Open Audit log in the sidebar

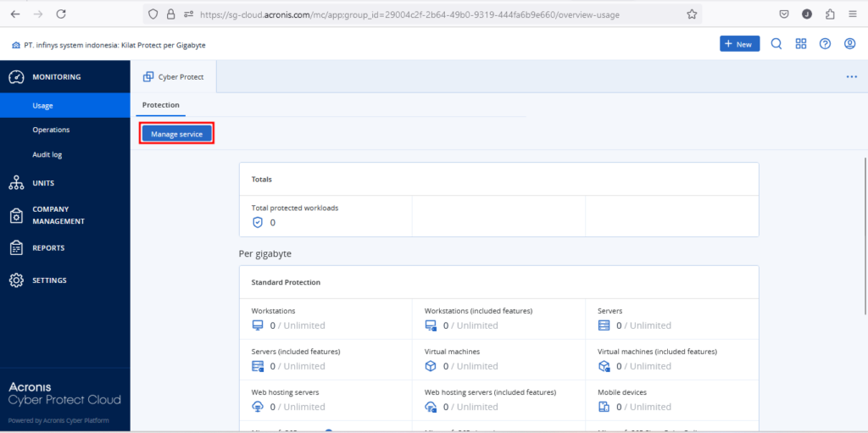(47, 155)
